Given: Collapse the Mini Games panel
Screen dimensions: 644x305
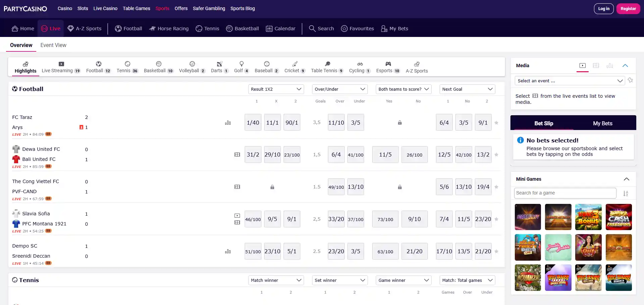Looking at the screenshot, I should [x=626, y=179].
